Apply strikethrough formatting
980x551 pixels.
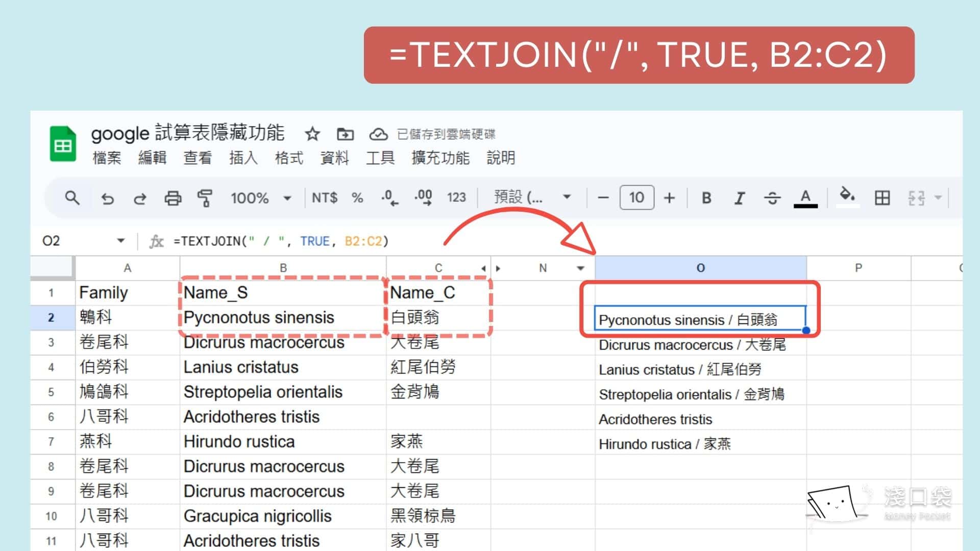pyautogui.click(x=772, y=198)
